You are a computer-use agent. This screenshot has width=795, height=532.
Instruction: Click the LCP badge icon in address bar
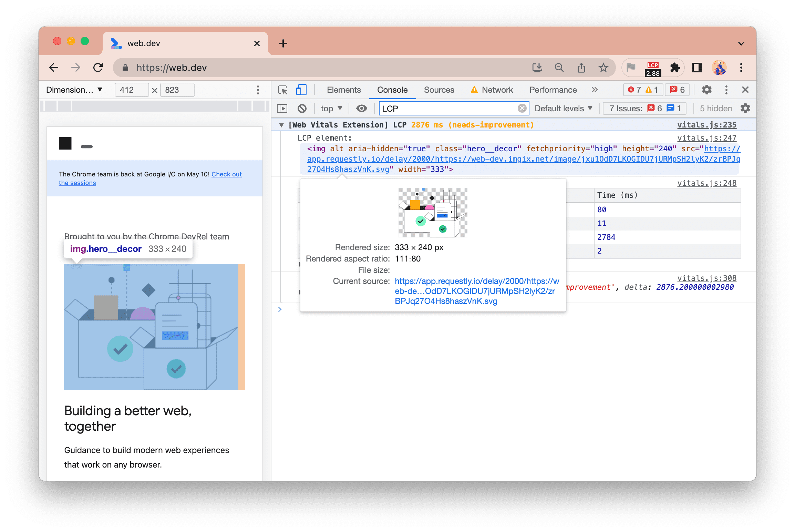pos(653,67)
